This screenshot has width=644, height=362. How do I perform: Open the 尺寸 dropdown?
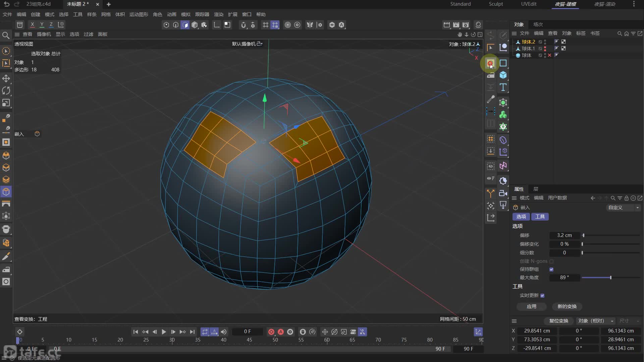[629, 321]
